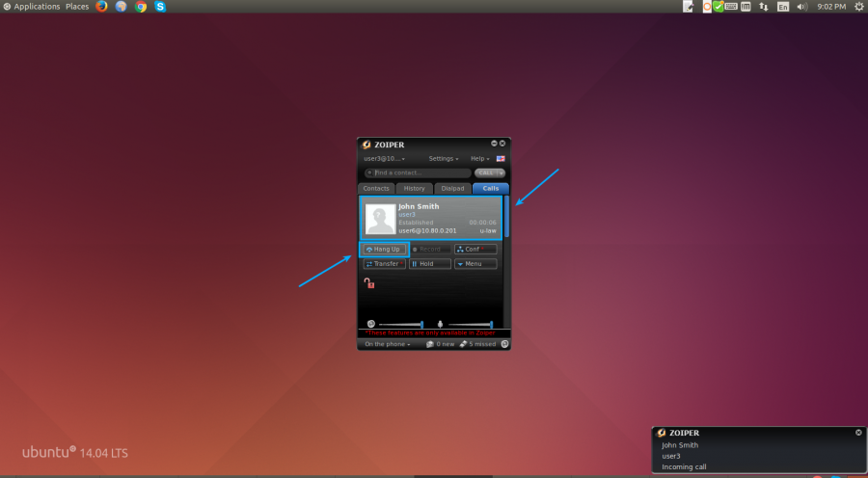Image resolution: width=868 pixels, height=478 pixels.
Task: Click the Record button
Action: coord(430,250)
